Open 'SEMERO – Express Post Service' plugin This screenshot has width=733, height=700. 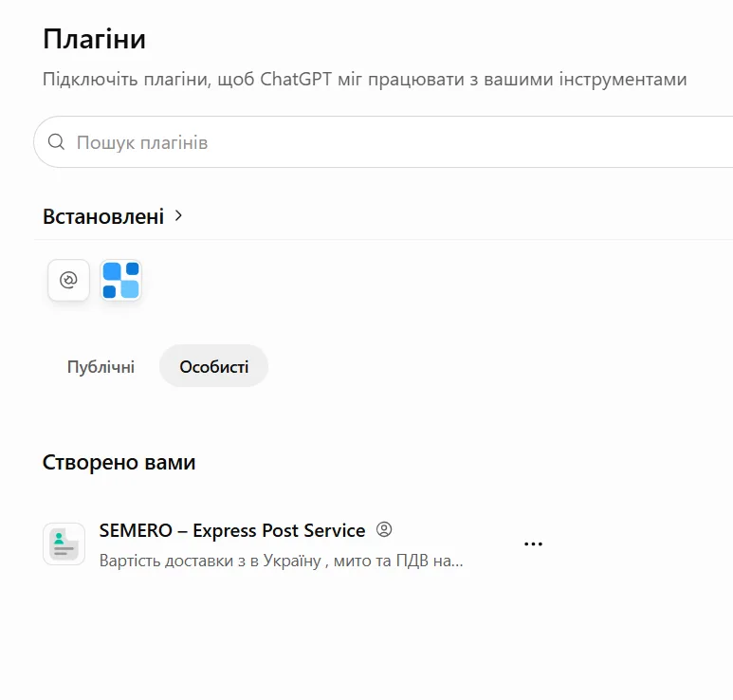pos(232,531)
